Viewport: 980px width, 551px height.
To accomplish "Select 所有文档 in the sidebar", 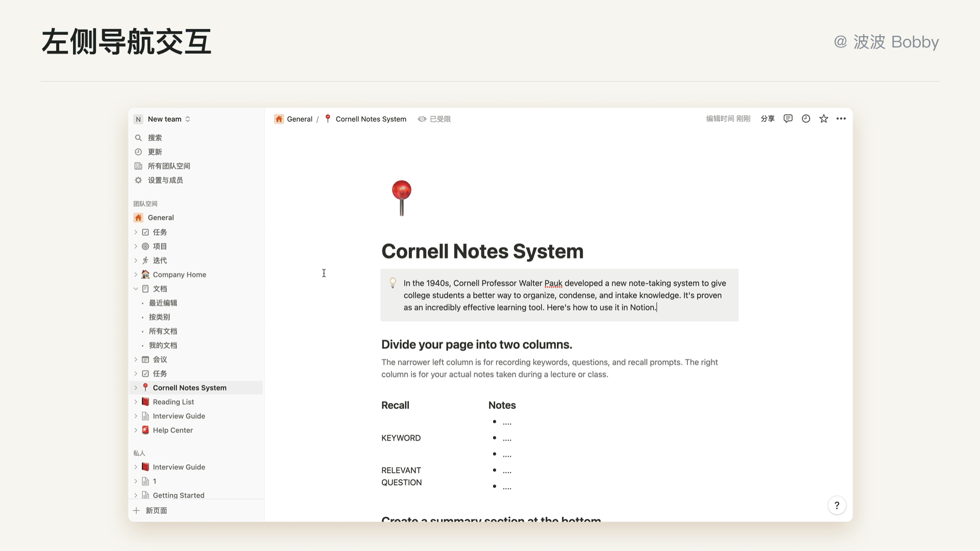I will coord(163,331).
